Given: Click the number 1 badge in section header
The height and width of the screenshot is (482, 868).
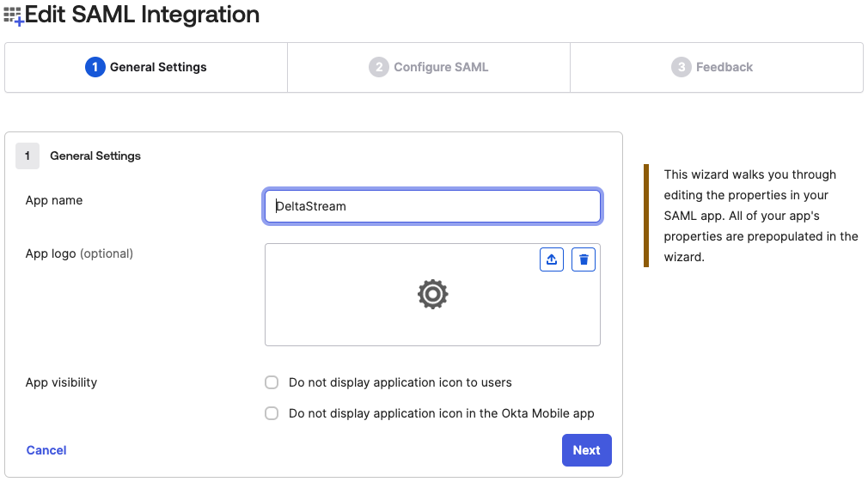Looking at the screenshot, I should (28, 156).
